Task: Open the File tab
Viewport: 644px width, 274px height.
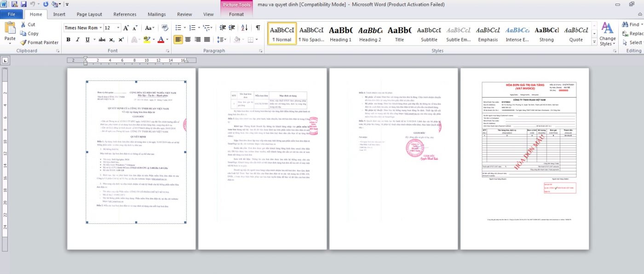Action: tap(11, 14)
